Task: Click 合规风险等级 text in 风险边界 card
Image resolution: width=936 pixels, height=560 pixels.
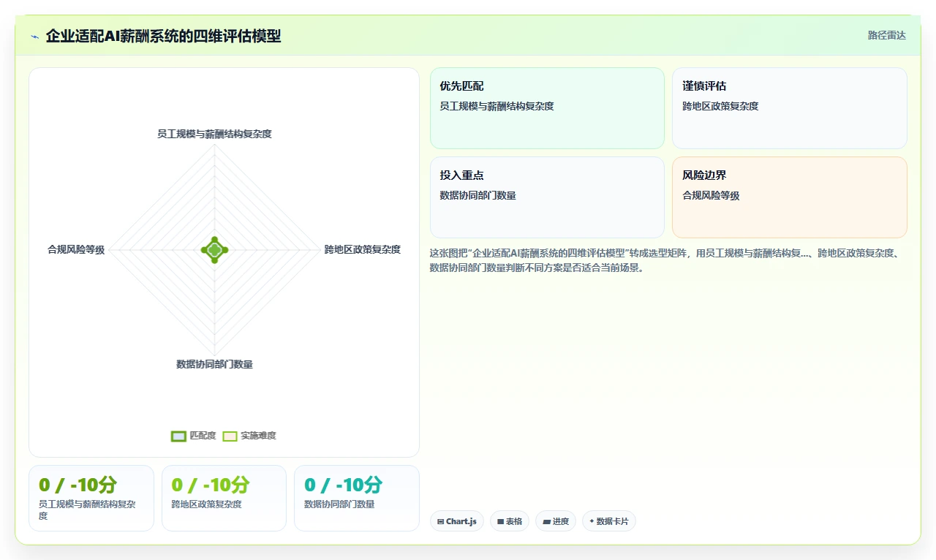Action: [711, 196]
